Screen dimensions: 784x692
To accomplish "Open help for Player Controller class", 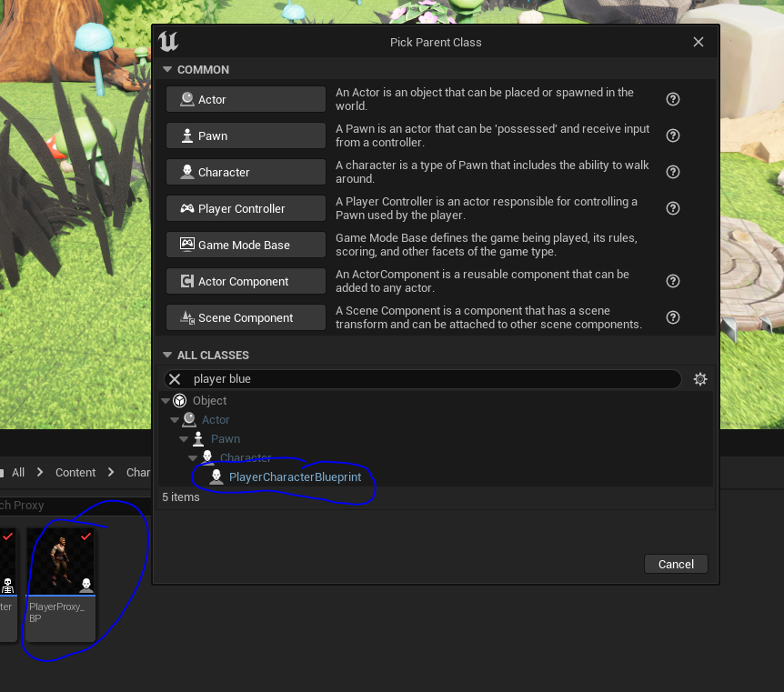I will tap(673, 208).
